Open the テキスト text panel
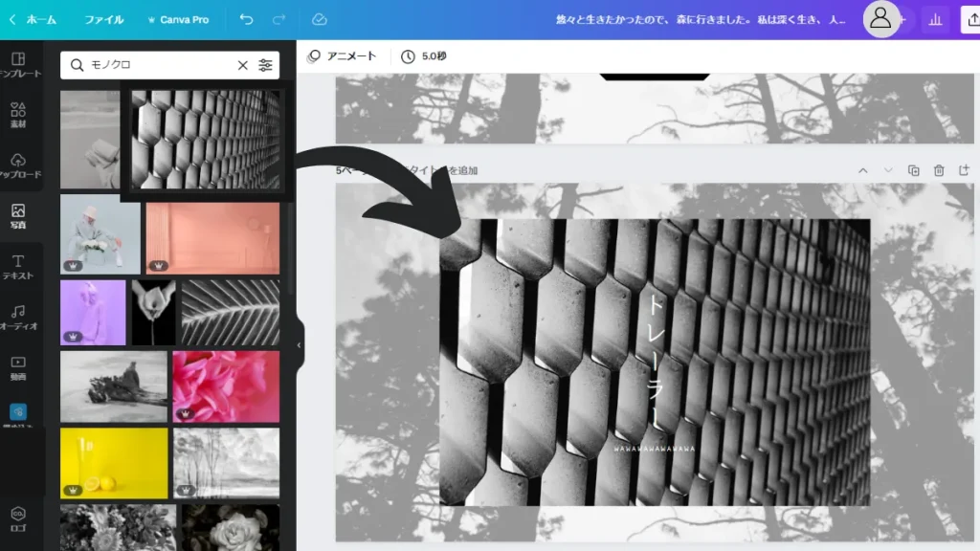Viewport: 980px width, 551px height. click(x=19, y=267)
